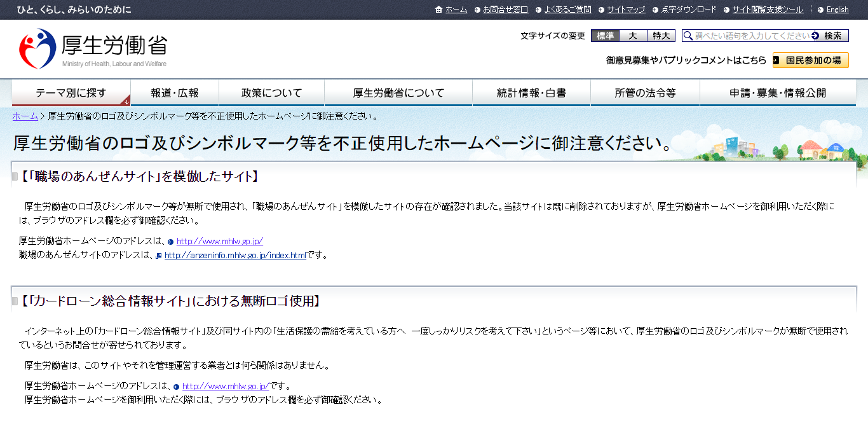The image size is (868, 421).
Task: Click 点字ダウンロード in top bar
Action: [x=689, y=10]
